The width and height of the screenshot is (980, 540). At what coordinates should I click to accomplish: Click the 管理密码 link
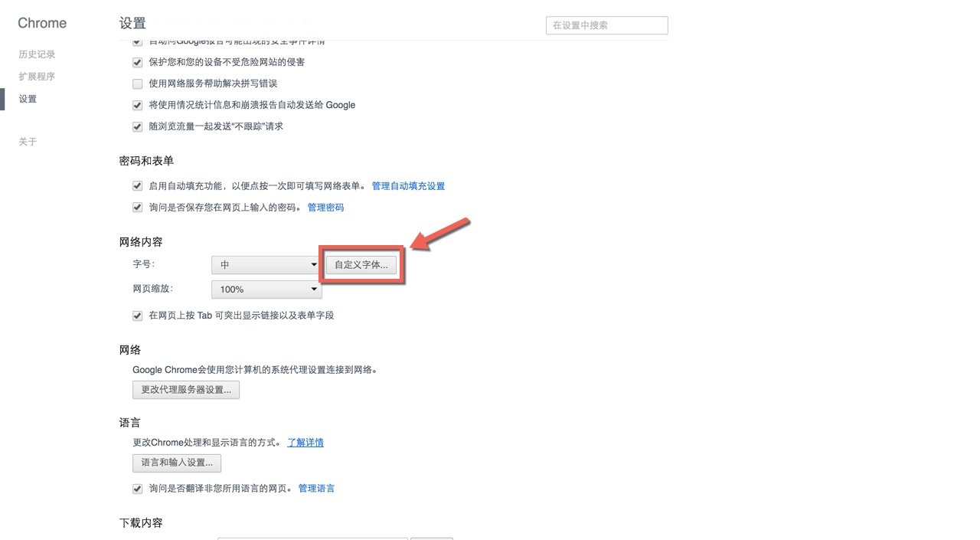325,208
